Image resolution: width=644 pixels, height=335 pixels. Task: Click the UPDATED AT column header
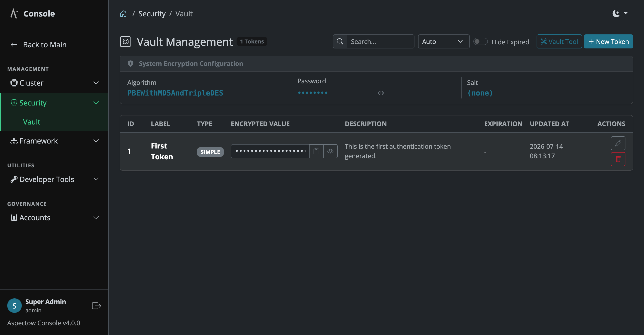(549, 124)
